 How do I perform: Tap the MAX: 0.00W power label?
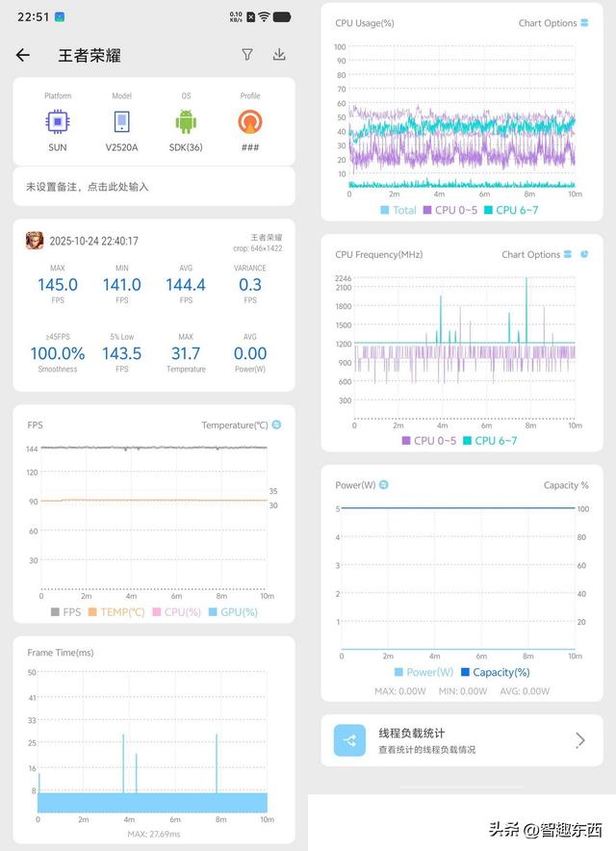click(x=400, y=691)
